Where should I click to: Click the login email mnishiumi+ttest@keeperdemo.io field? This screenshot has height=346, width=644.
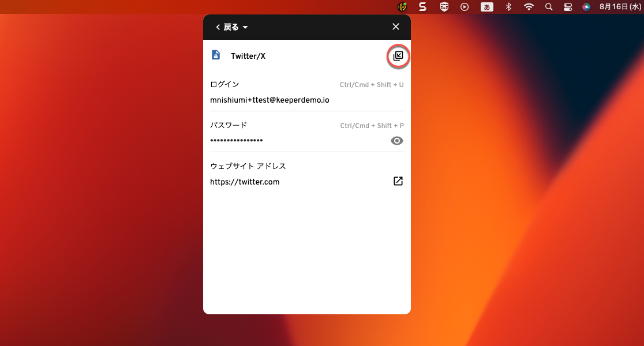(x=269, y=100)
